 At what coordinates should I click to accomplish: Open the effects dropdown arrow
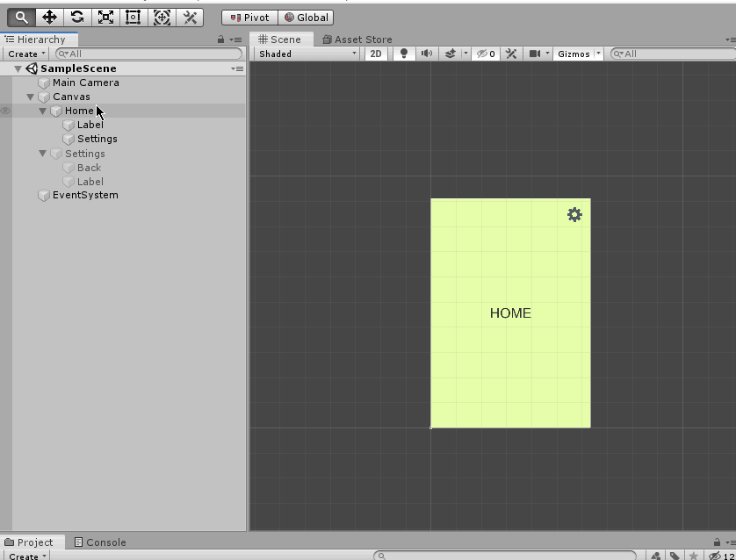pos(465,54)
